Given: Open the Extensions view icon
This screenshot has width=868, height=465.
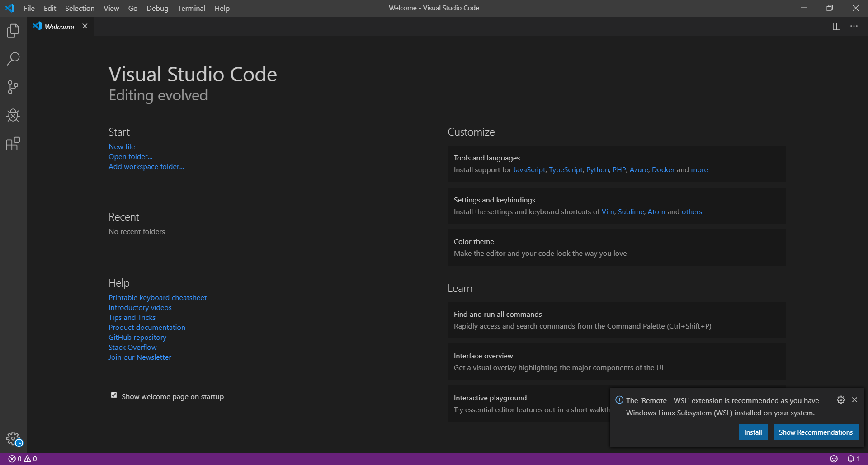Looking at the screenshot, I should coord(13,144).
